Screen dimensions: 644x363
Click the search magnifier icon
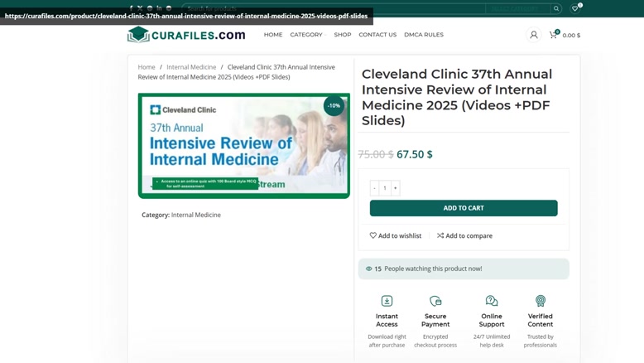pos(556,8)
